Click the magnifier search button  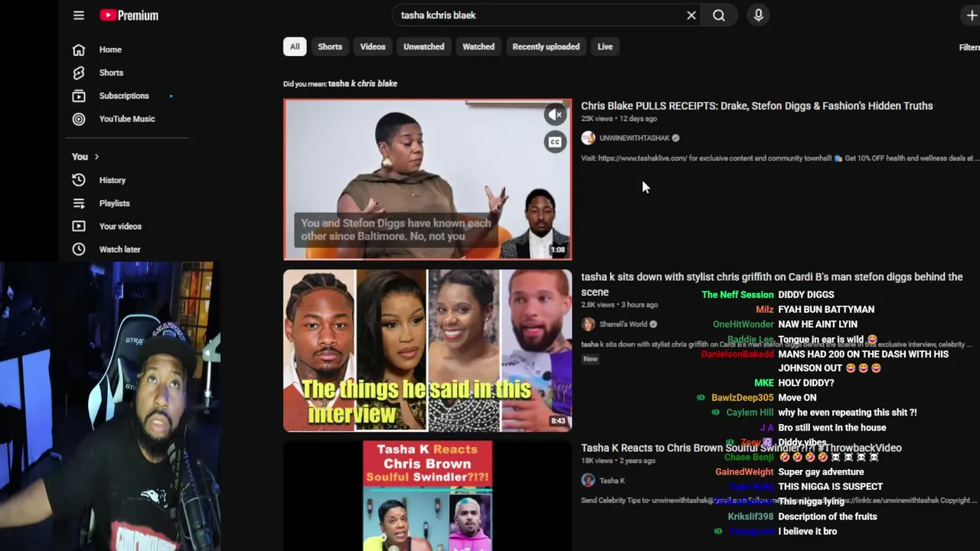tap(719, 15)
